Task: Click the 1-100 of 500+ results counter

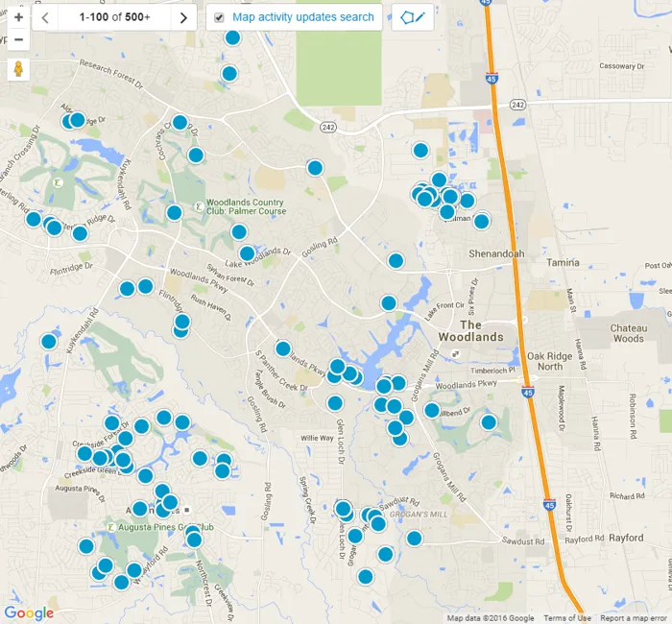Action: click(x=114, y=17)
